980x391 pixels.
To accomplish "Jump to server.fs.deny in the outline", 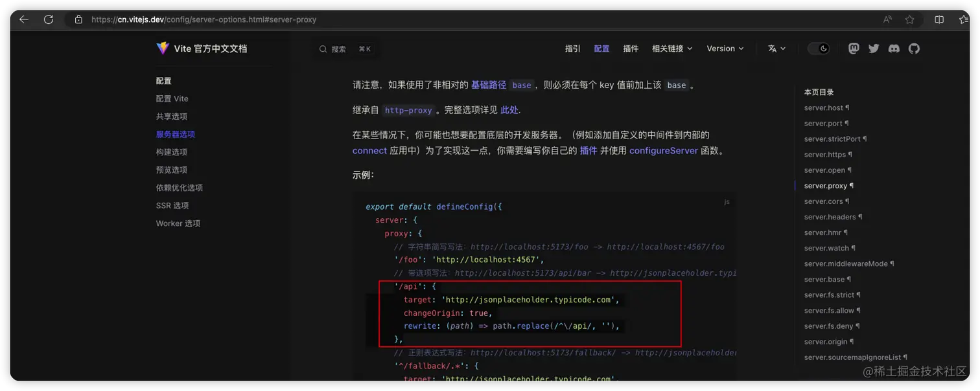I will coord(832,326).
